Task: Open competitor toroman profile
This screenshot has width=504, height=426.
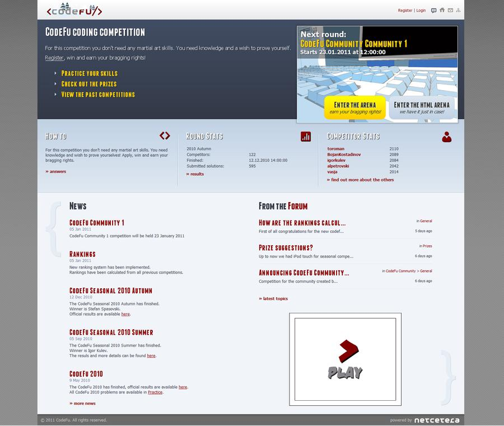Action: click(x=335, y=149)
